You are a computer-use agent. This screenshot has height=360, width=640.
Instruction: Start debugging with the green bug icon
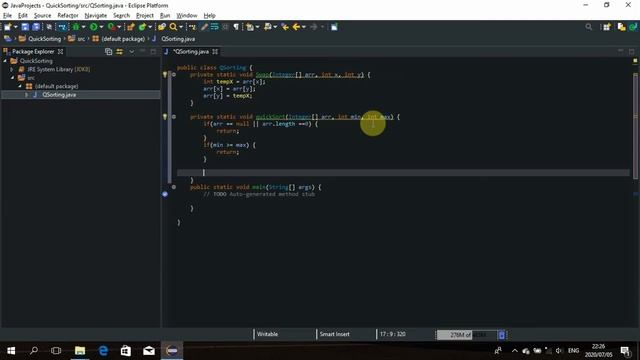tap(76, 27)
